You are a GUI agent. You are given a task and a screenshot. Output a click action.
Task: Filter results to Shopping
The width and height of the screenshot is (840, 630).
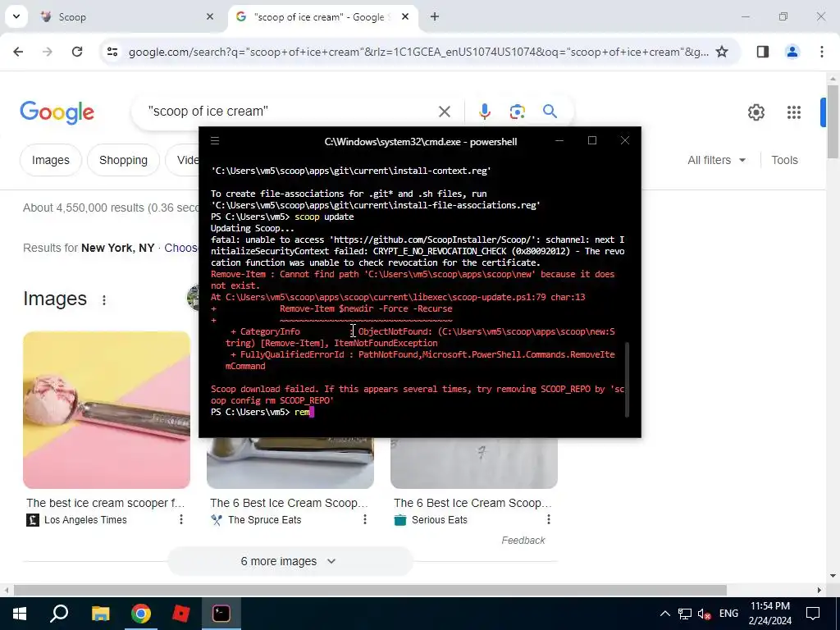click(x=123, y=160)
